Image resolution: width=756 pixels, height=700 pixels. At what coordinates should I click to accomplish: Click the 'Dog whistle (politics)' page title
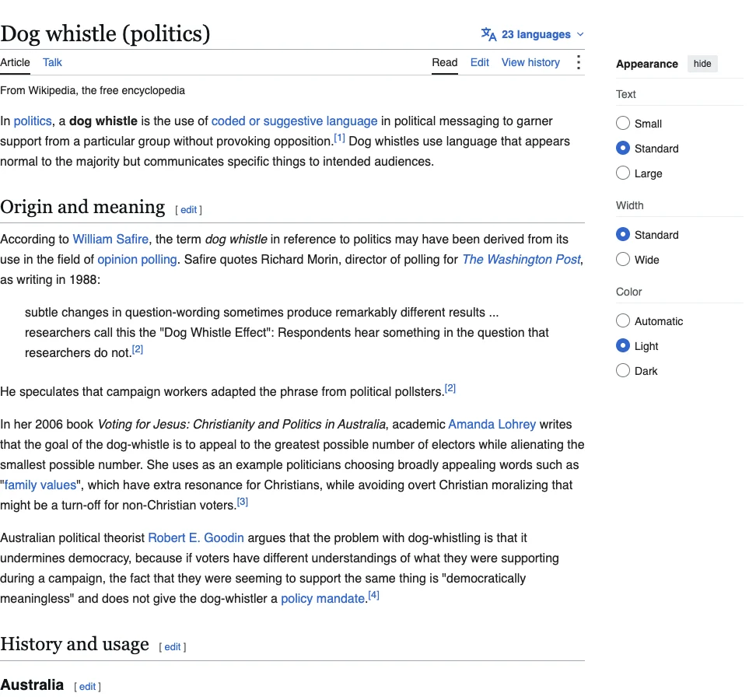pyautogui.click(x=105, y=33)
